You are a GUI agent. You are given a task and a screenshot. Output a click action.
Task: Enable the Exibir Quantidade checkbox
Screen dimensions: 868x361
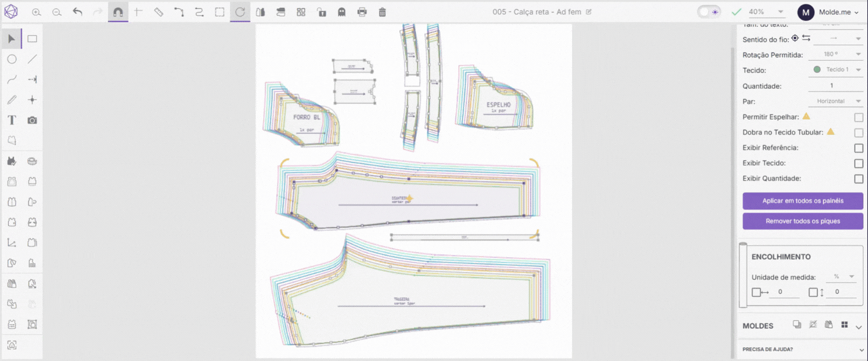pos(859,179)
